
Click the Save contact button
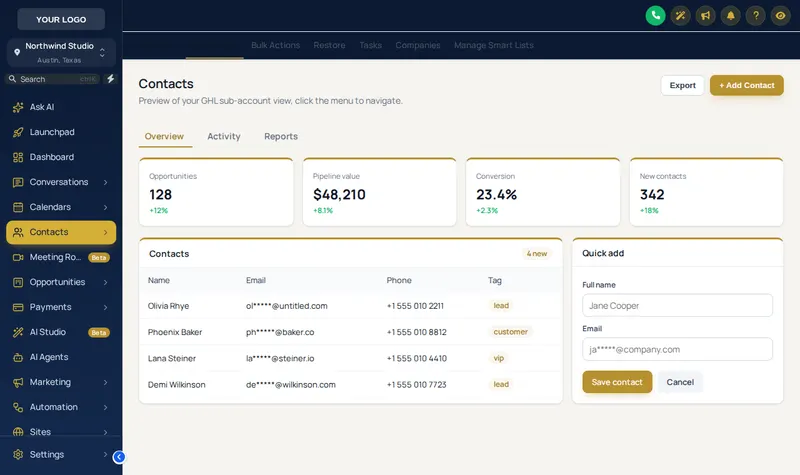point(617,382)
